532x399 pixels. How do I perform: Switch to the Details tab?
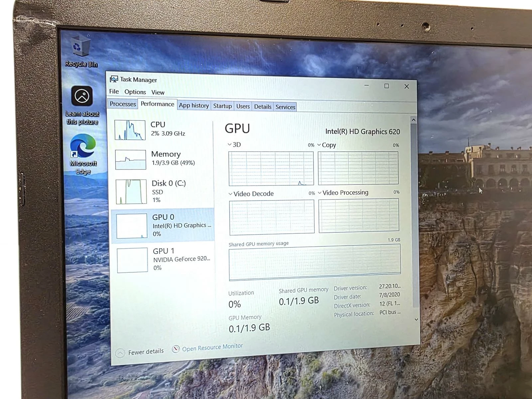[x=263, y=107]
